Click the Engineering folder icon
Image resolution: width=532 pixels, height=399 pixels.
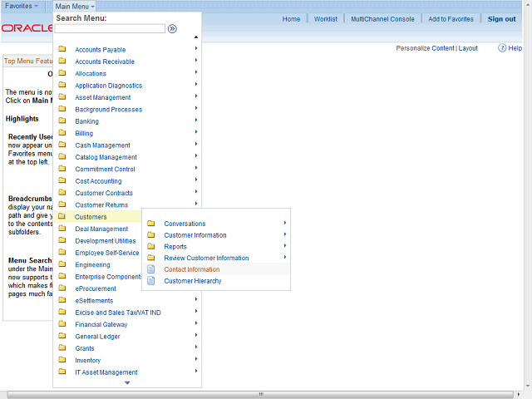[62, 264]
